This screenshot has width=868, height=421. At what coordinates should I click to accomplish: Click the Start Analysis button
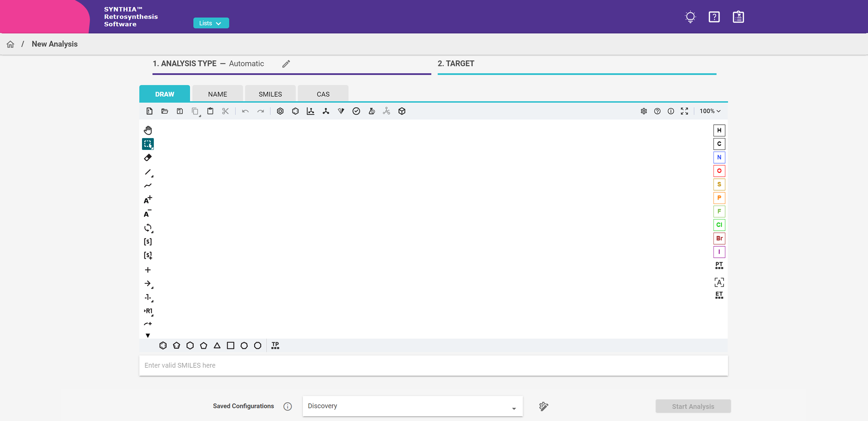coord(693,406)
